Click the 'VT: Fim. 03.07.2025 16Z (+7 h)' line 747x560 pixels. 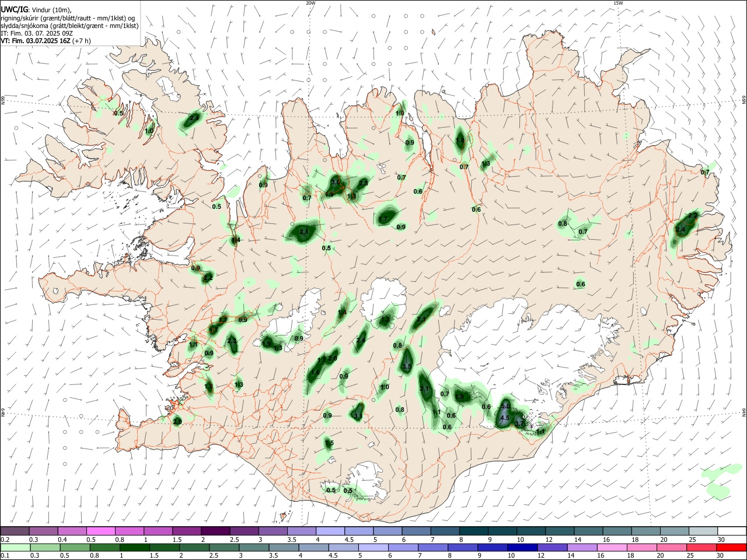46,41
